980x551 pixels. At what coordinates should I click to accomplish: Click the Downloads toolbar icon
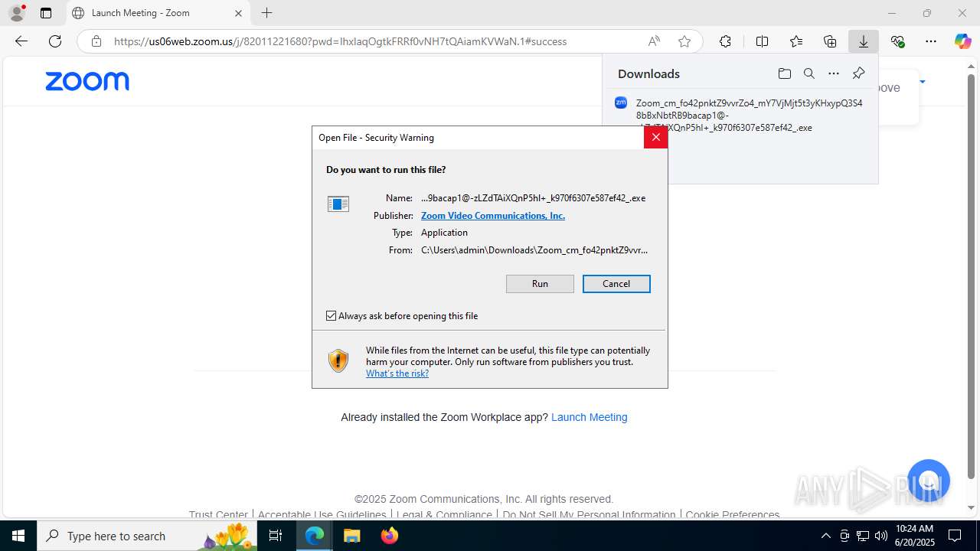864,41
